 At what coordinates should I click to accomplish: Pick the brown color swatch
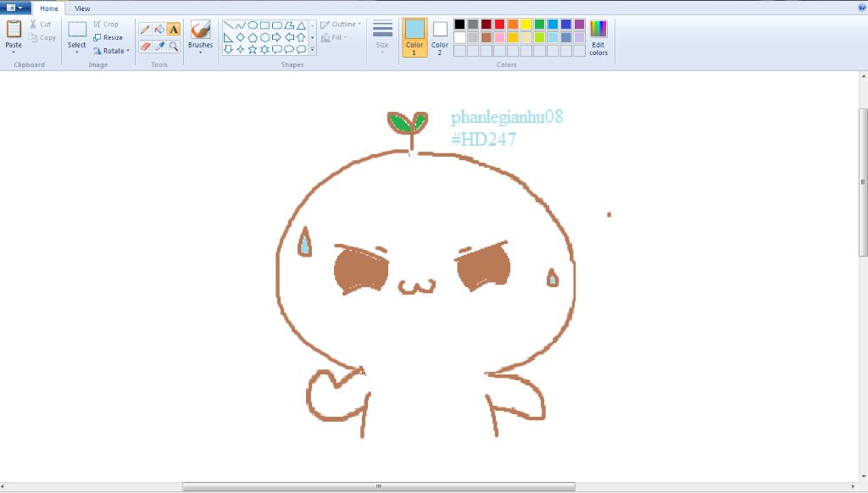point(486,37)
